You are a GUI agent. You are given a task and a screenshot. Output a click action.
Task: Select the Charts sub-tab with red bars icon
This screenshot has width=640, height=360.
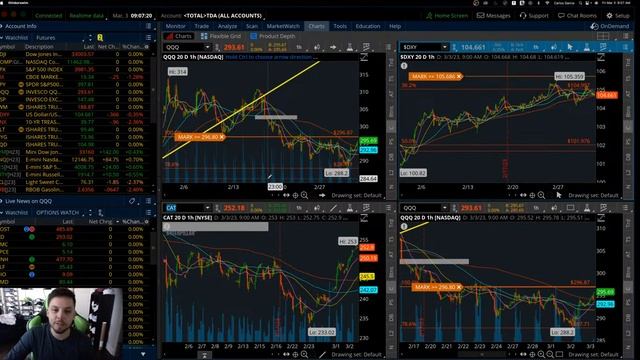click(178, 36)
